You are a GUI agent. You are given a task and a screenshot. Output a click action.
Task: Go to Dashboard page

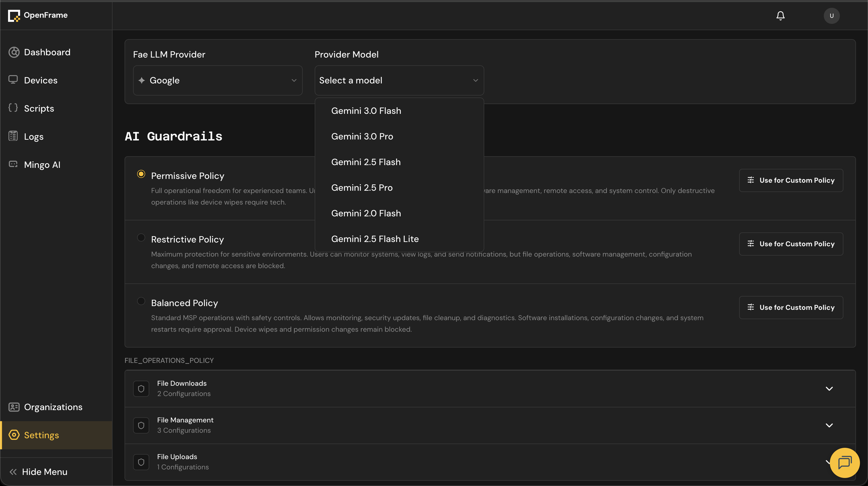tap(56, 52)
